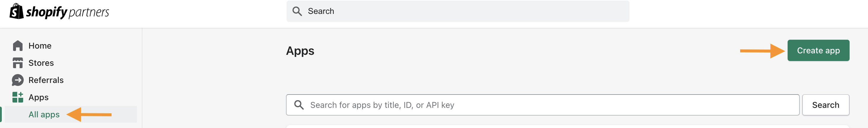Viewport: 868px width, 128px height.
Task: Click the magnifier icon in top search bar
Action: tap(297, 11)
